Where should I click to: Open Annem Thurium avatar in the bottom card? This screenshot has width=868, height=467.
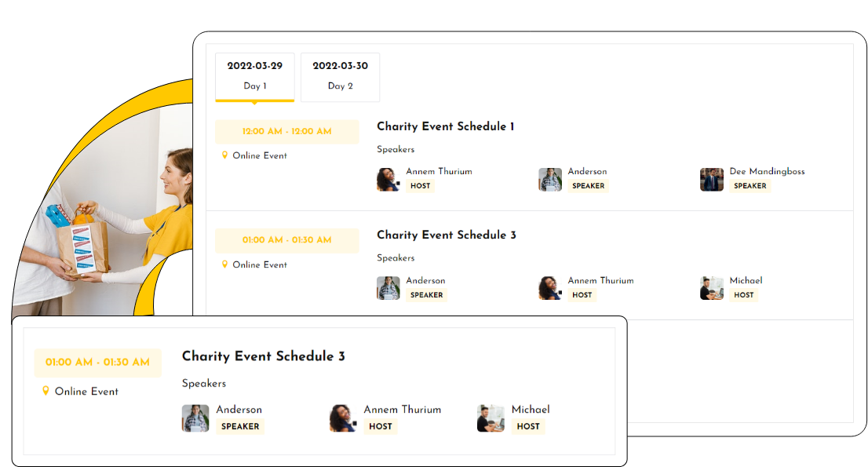[343, 418]
